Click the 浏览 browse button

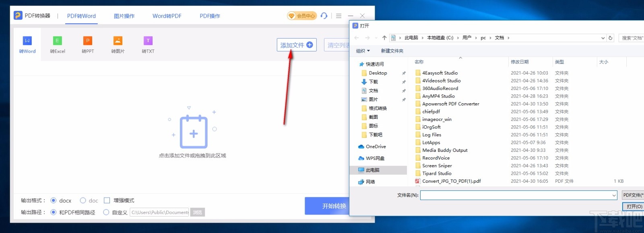[x=198, y=212]
